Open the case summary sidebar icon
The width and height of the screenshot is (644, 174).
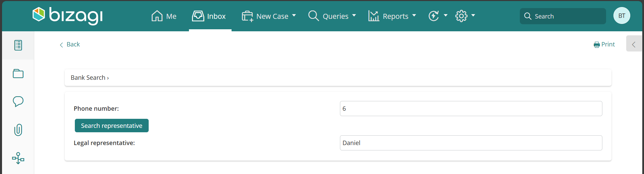(x=18, y=45)
